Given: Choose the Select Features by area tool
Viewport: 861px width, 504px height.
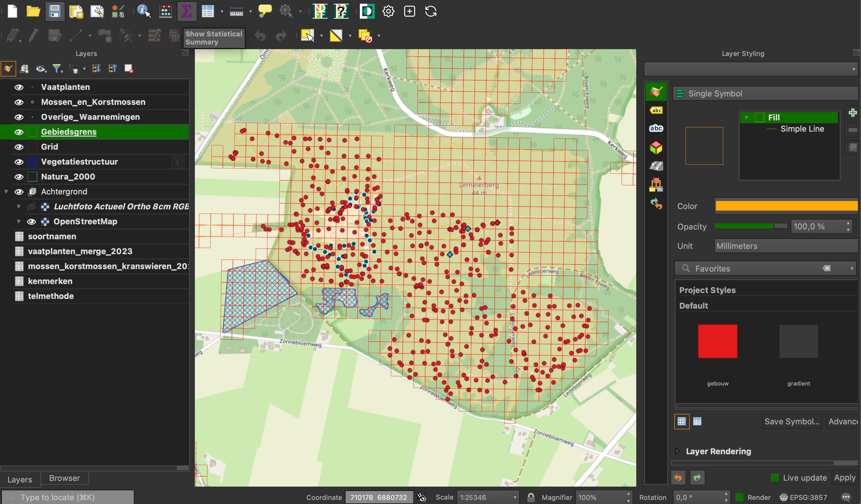Looking at the screenshot, I should [307, 35].
